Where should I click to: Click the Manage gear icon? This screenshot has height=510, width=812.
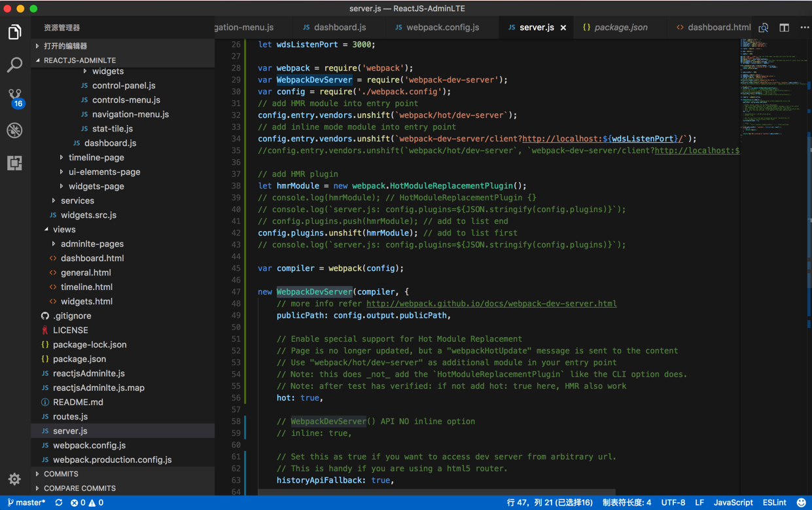click(14, 479)
